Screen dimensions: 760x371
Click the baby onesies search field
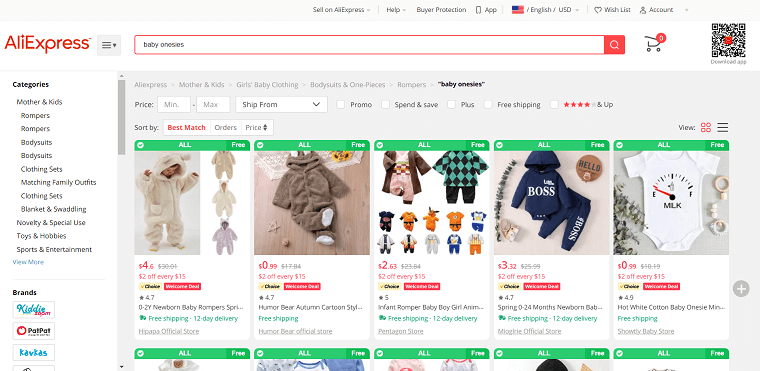pos(369,45)
